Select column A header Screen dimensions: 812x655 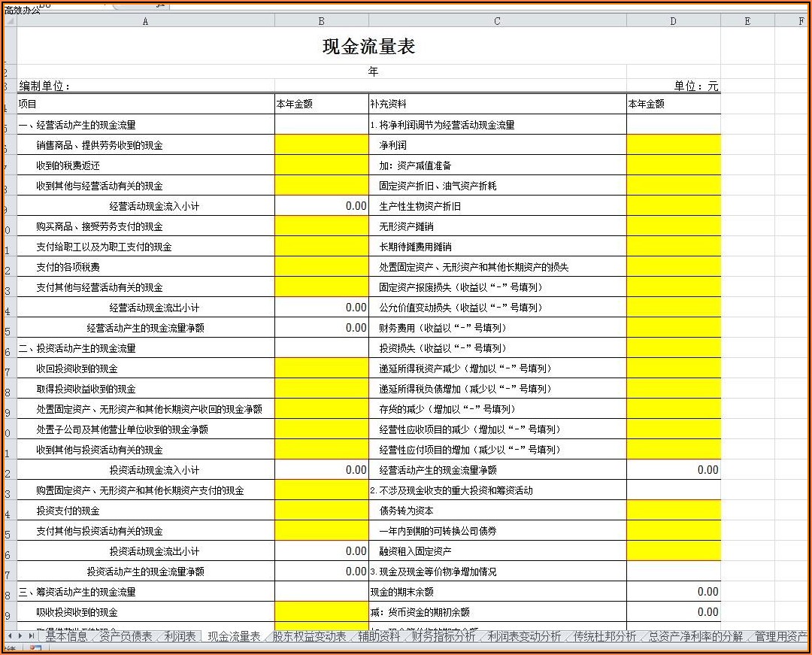(145, 21)
